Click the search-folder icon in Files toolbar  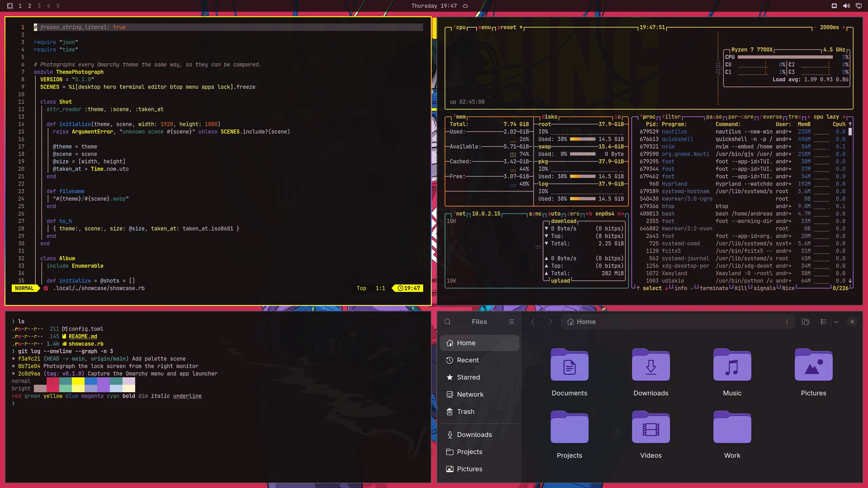(806, 322)
